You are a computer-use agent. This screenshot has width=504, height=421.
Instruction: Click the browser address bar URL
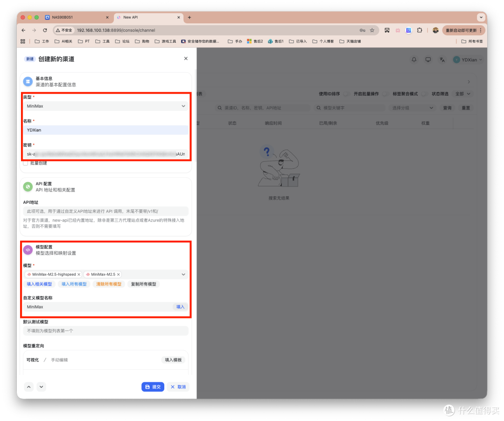click(x=116, y=30)
